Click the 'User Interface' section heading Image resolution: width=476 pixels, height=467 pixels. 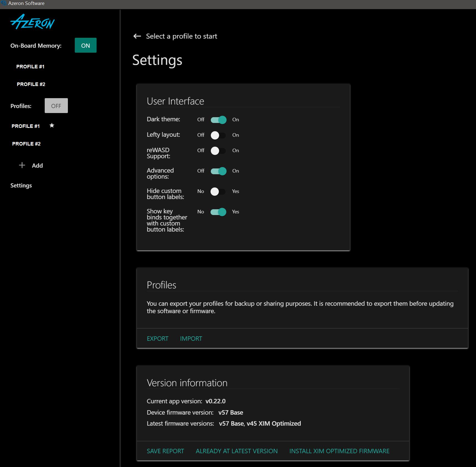click(175, 101)
